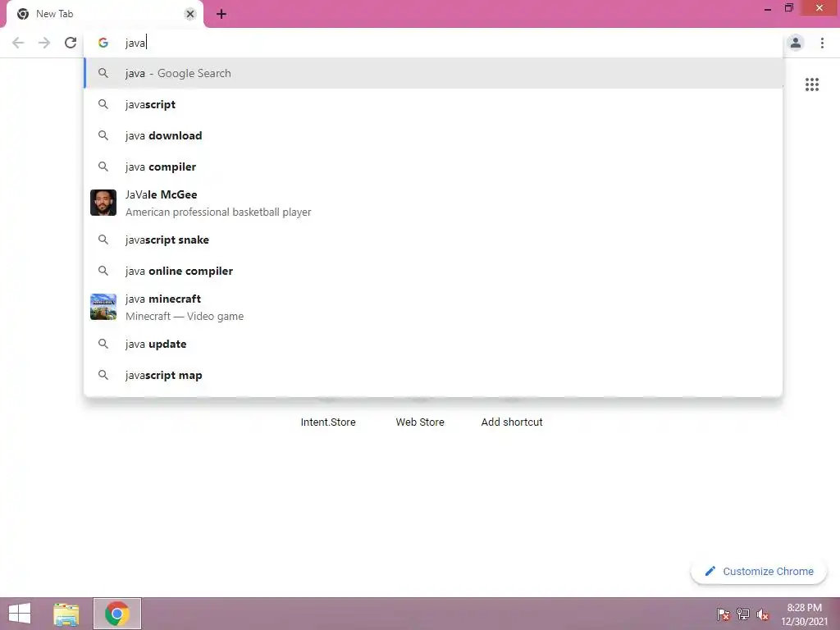
Task: Choose 'java compiler' suggestion
Action: click(433, 167)
